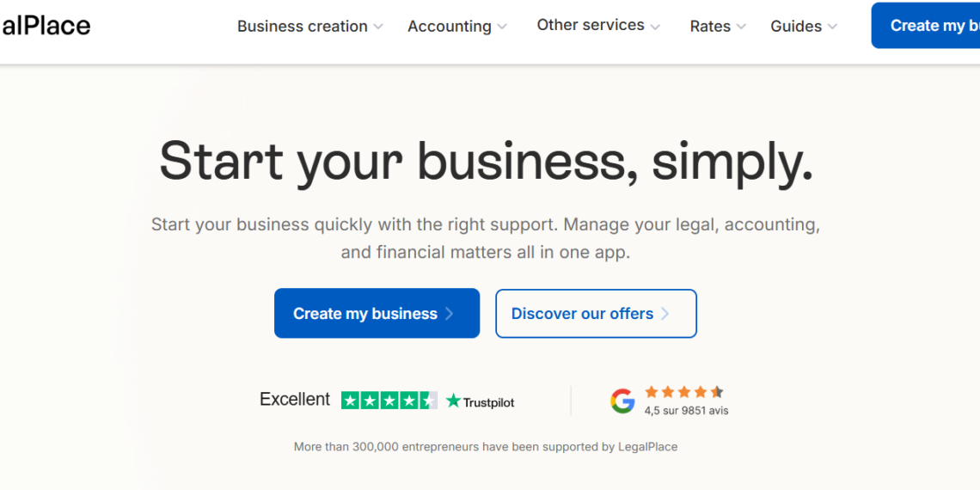Click the LegalPlace logo

[45, 26]
